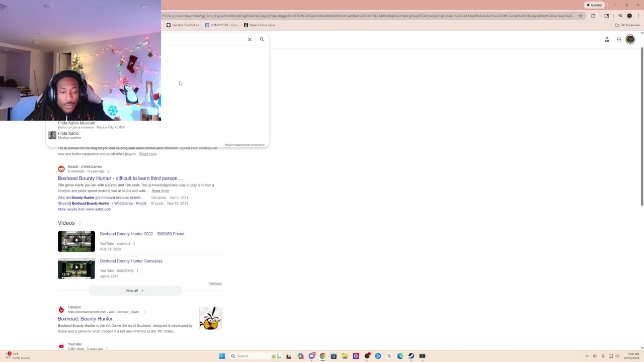644x362 pixels.
Task: Open the Videos section options dots
Action: [79, 223]
